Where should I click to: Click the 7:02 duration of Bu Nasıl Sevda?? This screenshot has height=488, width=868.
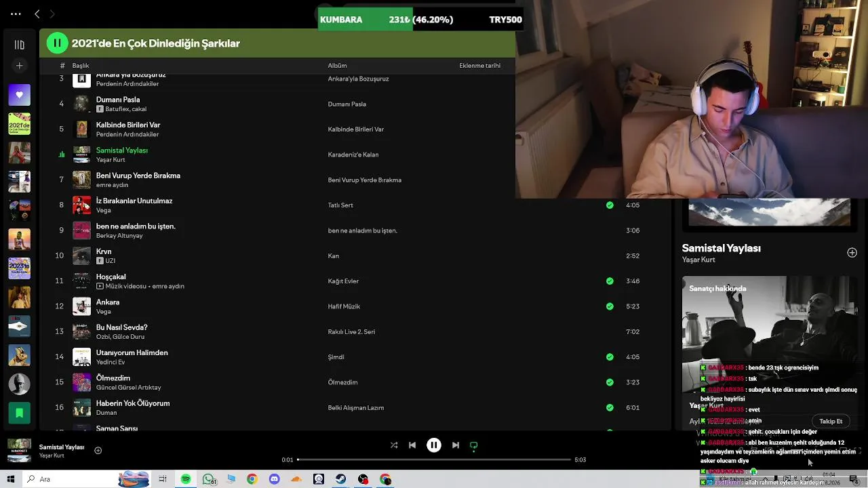tap(633, 331)
